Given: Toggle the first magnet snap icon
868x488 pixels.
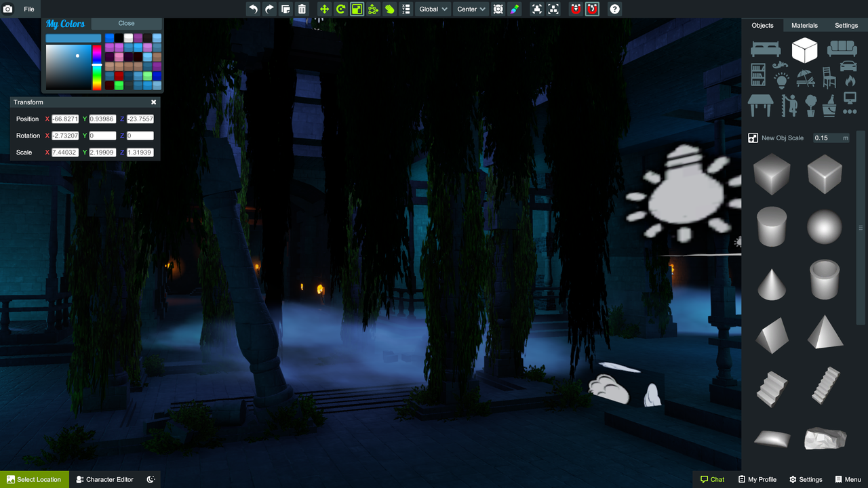Looking at the screenshot, I should (576, 9).
